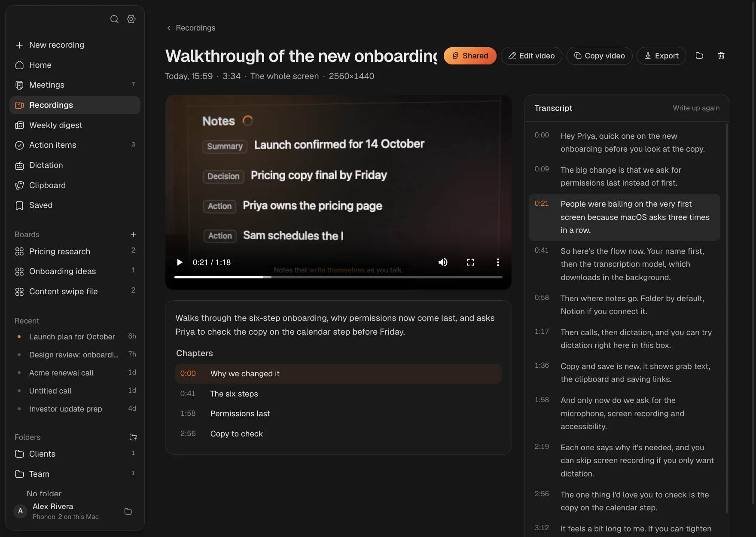This screenshot has height=537, width=756.
Task: Play the video
Action: coord(180,262)
